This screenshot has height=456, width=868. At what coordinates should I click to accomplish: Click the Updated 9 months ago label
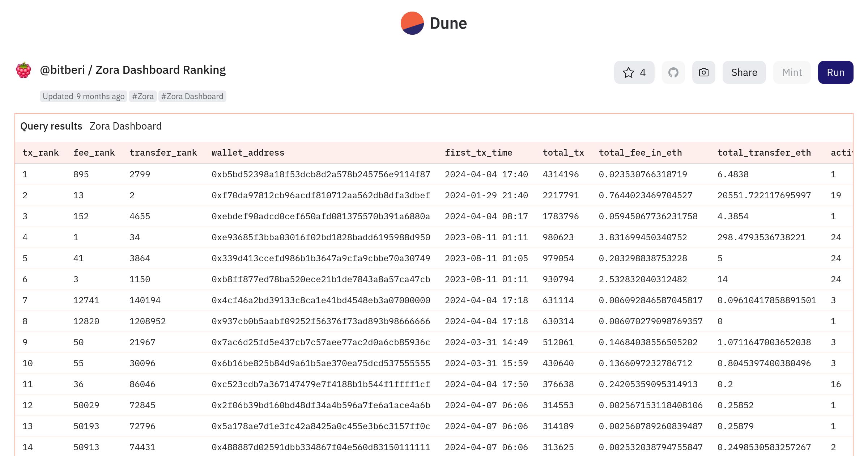pos(84,96)
